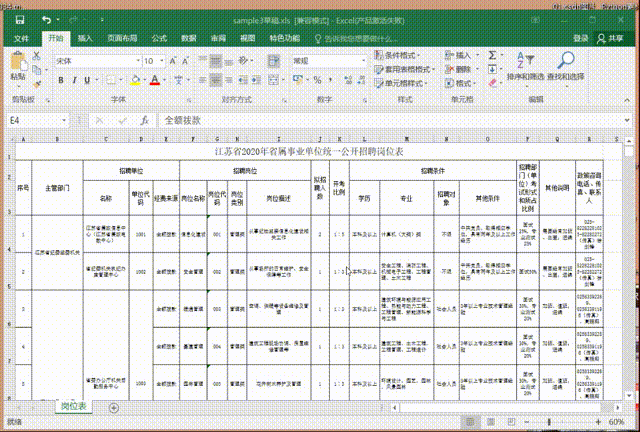Click the Increase Font Size icon

click(x=173, y=61)
